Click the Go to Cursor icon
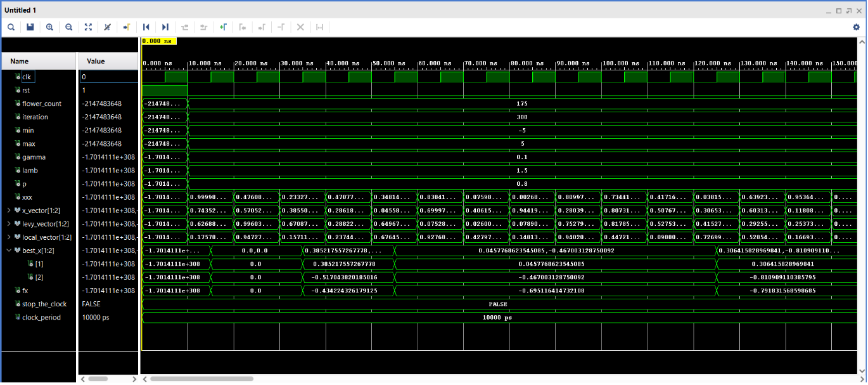 127,27
